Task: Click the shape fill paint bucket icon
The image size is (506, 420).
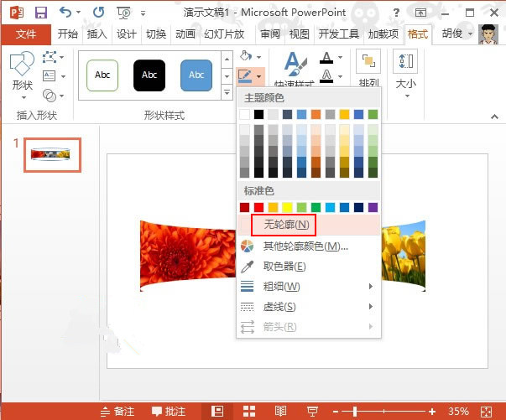Action: (246, 55)
